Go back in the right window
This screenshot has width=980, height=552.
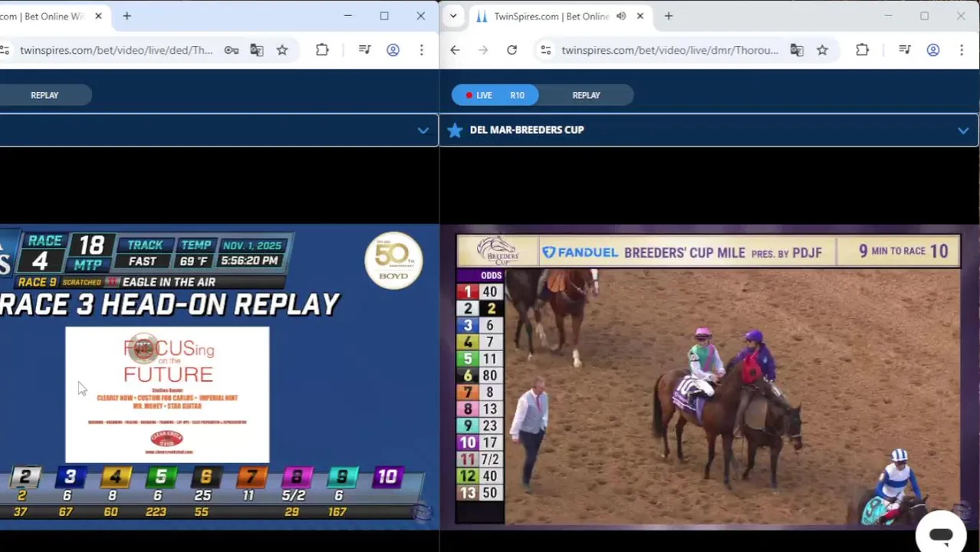click(x=455, y=50)
